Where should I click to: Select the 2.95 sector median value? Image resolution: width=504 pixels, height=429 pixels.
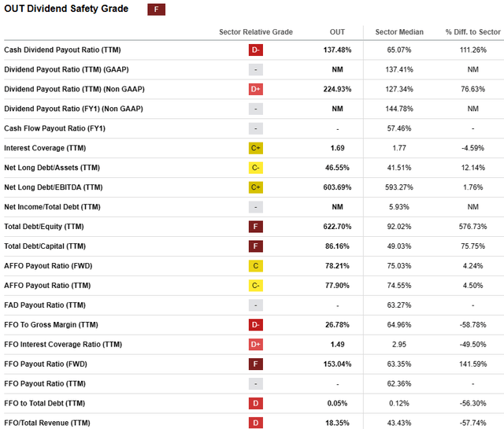[x=399, y=344]
